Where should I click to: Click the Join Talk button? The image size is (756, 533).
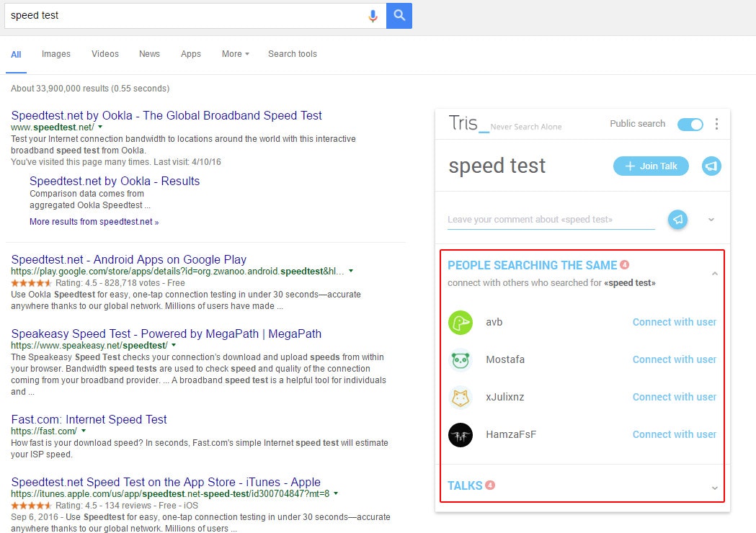[x=651, y=166]
